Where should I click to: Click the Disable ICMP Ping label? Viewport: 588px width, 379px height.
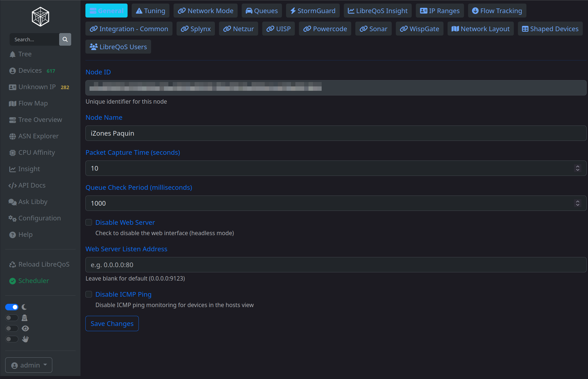[123, 294]
